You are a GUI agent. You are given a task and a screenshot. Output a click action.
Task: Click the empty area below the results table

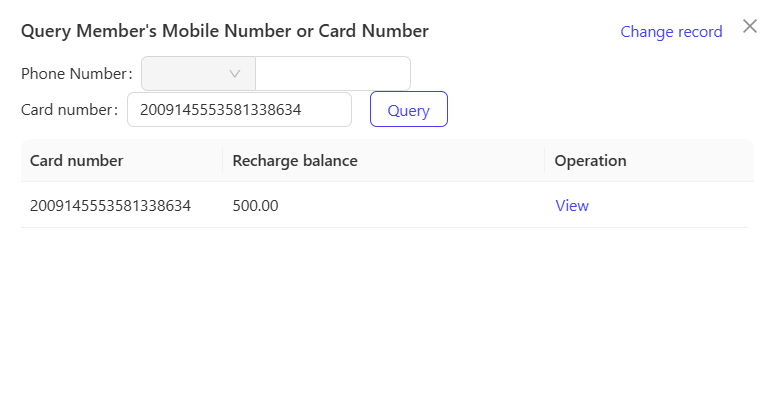(x=386, y=317)
